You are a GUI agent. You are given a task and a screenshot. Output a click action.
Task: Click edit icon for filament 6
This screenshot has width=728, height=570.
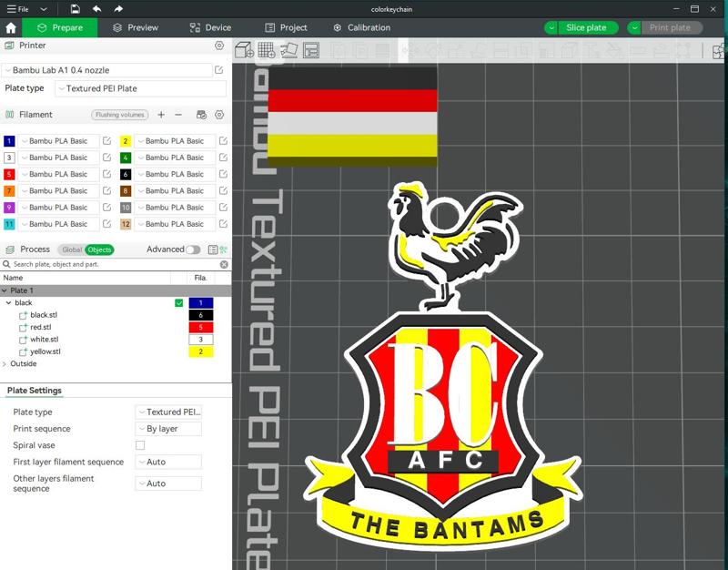click(223, 174)
